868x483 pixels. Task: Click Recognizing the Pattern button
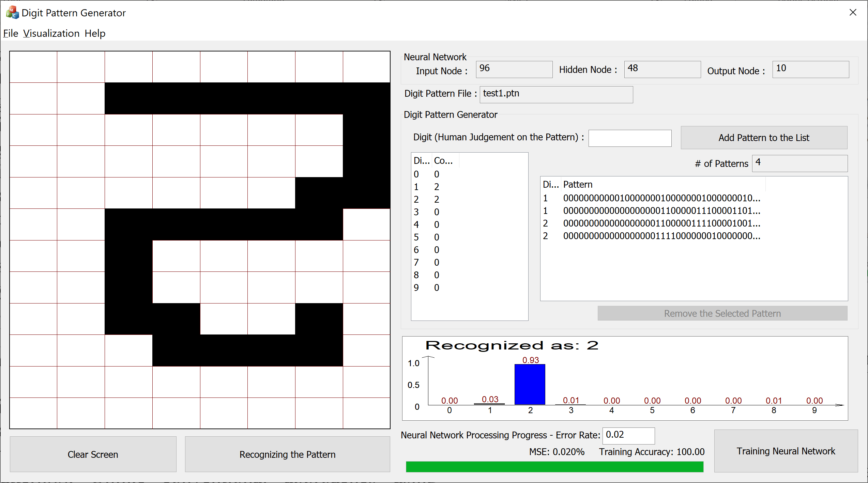pyautogui.click(x=287, y=454)
